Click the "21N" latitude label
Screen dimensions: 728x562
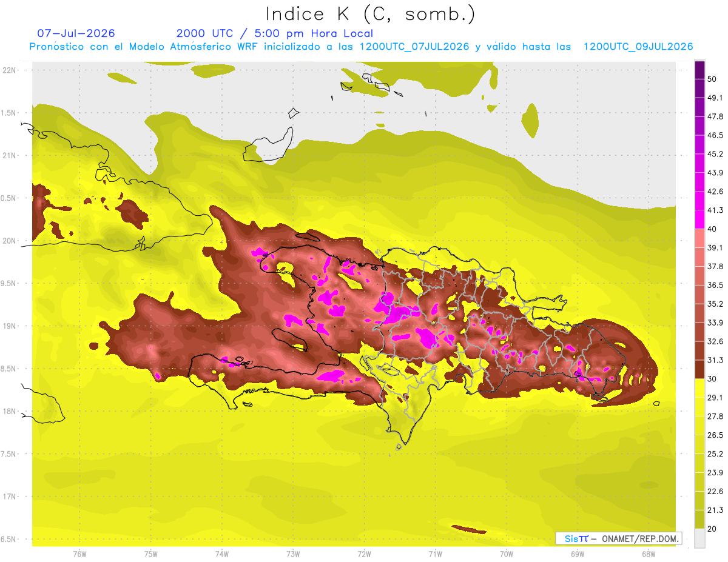(10, 155)
